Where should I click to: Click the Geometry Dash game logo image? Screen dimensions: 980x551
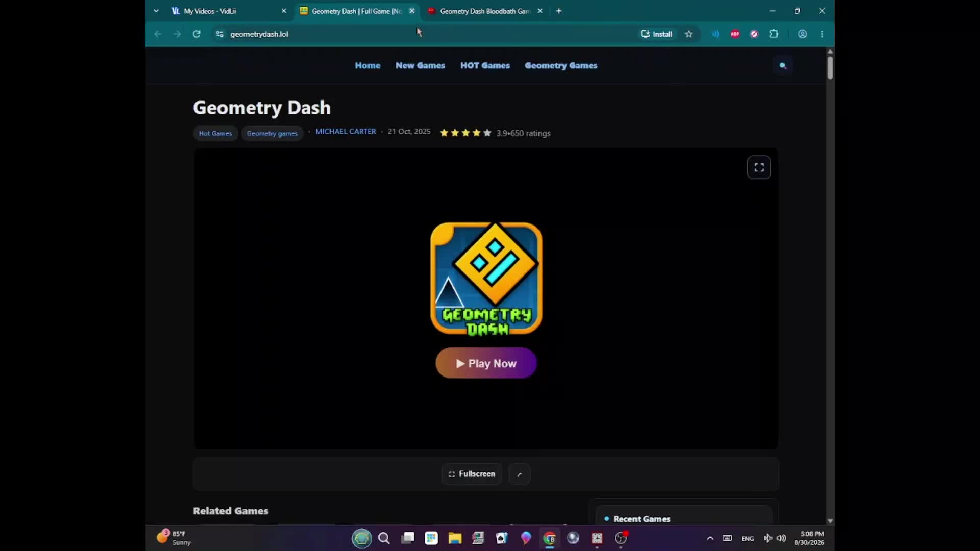[486, 279]
